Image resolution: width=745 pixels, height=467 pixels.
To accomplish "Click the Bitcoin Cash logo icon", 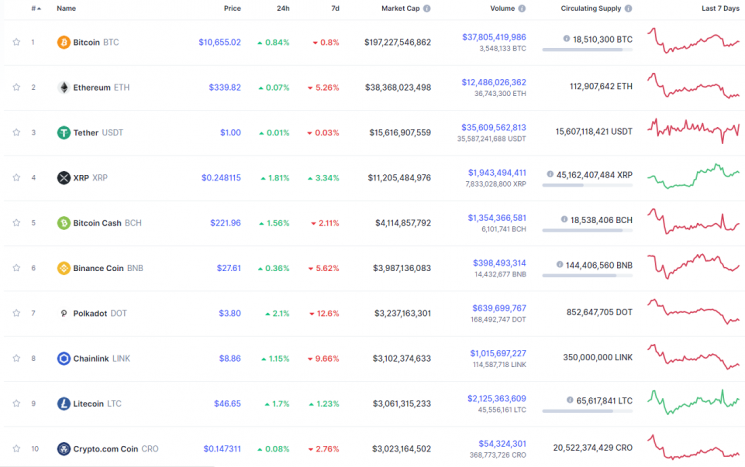I will point(64,223).
